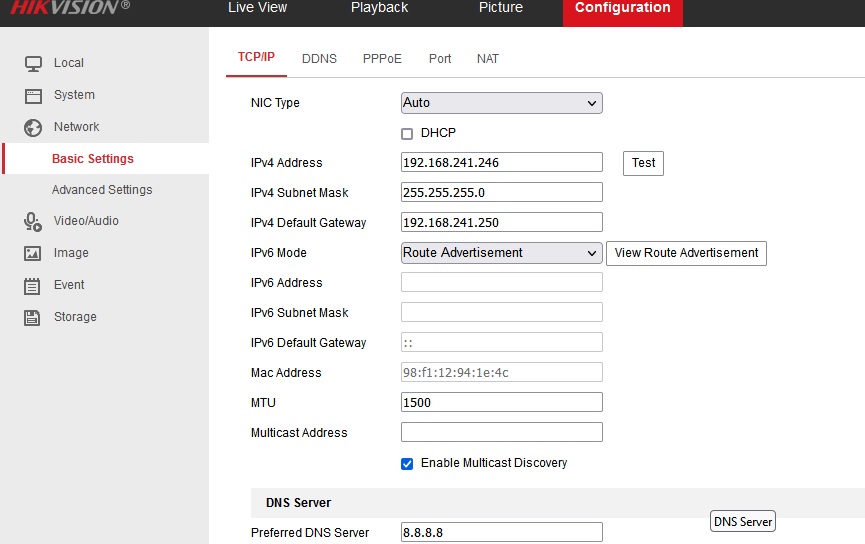
Task: Enable the DHCP checkbox
Action: click(x=407, y=133)
